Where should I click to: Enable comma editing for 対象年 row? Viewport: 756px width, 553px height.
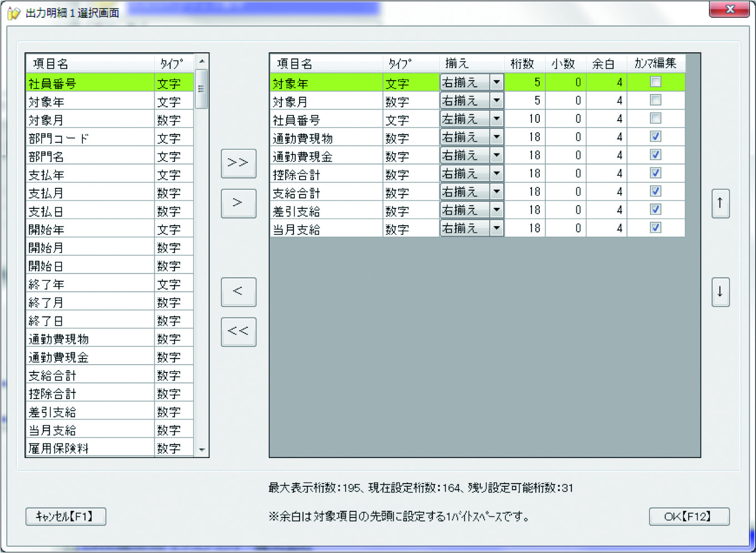pyautogui.click(x=656, y=82)
